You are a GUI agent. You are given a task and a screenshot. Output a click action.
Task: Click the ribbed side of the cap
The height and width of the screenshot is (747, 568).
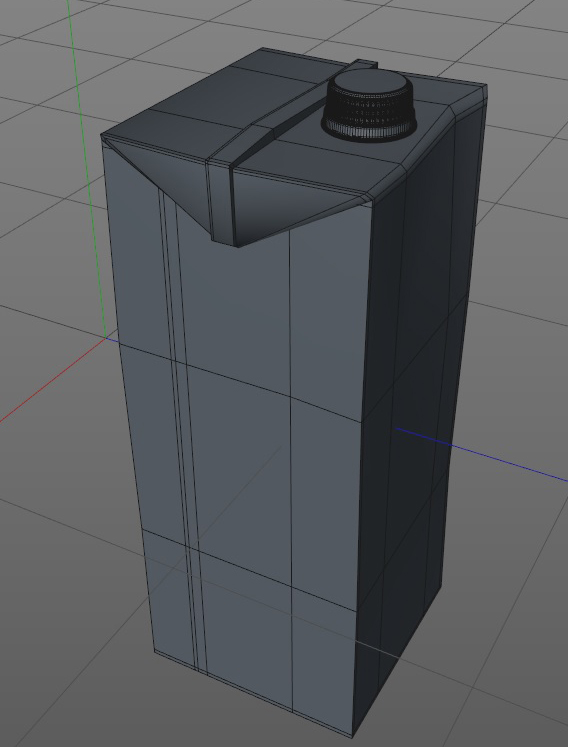369,116
